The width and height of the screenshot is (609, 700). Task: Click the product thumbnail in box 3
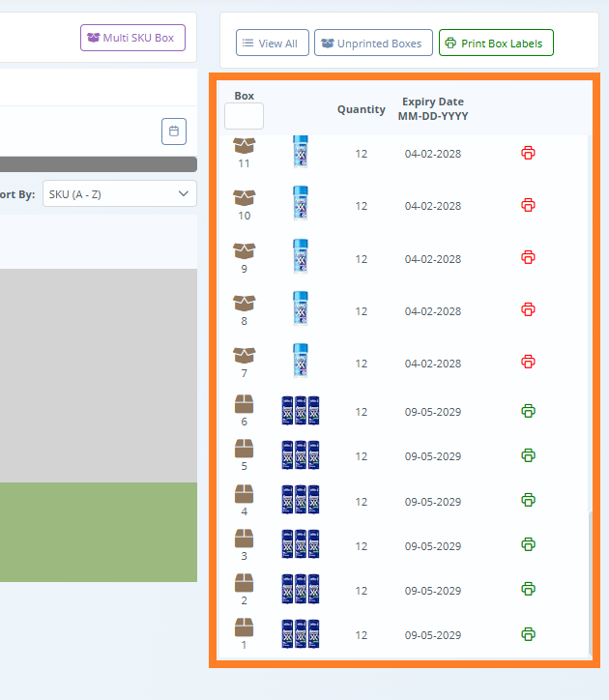(300, 545)
